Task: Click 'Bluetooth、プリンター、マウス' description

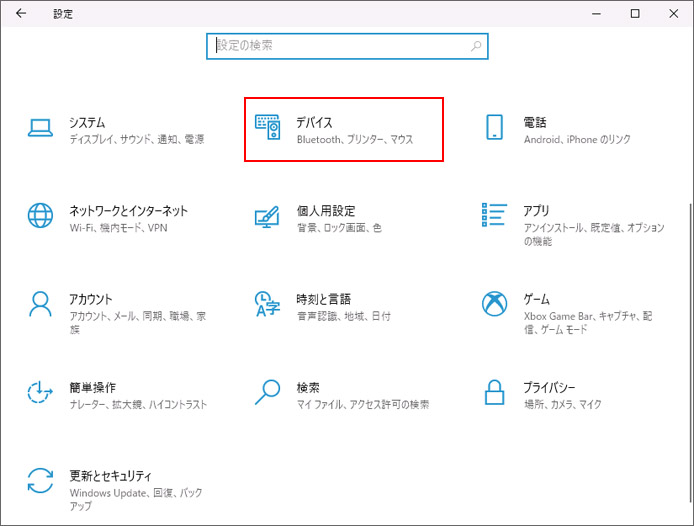Action: point(355,139)
